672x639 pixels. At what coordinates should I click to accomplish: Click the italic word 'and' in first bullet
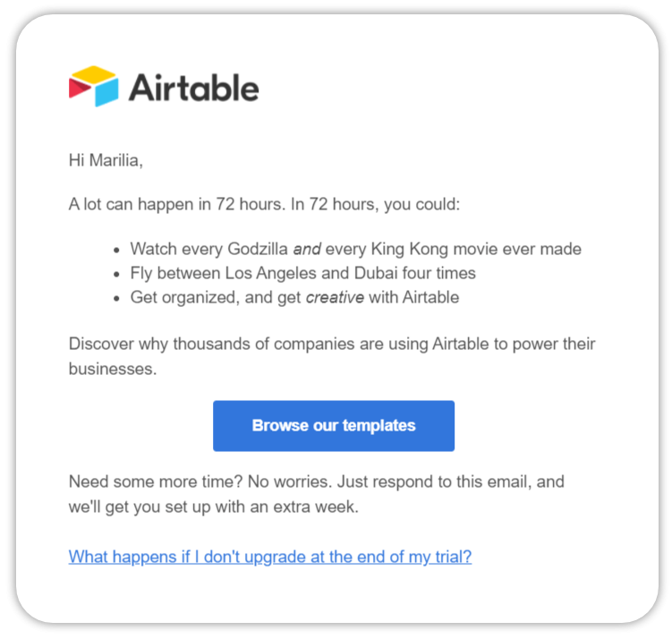pos(307,249)
